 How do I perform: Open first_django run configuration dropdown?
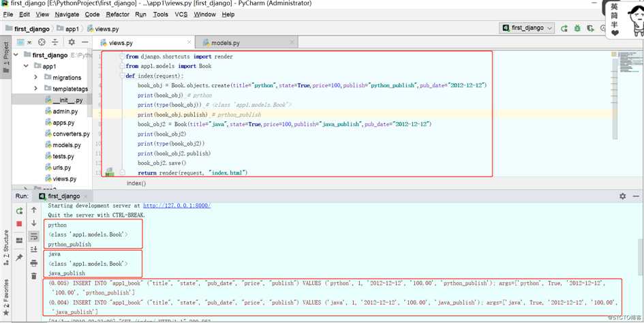527,28
